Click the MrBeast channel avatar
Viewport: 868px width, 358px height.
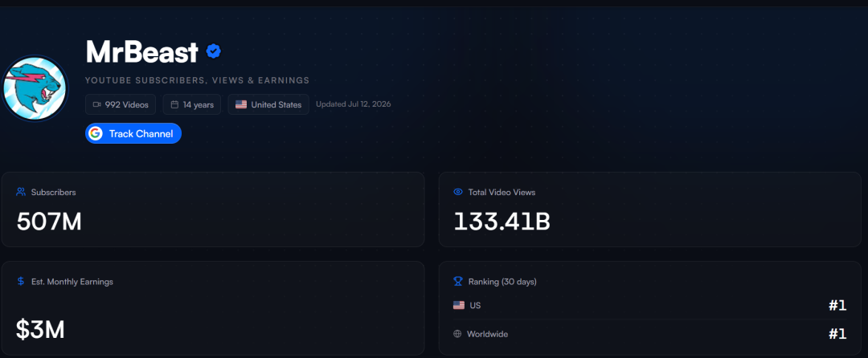pos(35,88)
